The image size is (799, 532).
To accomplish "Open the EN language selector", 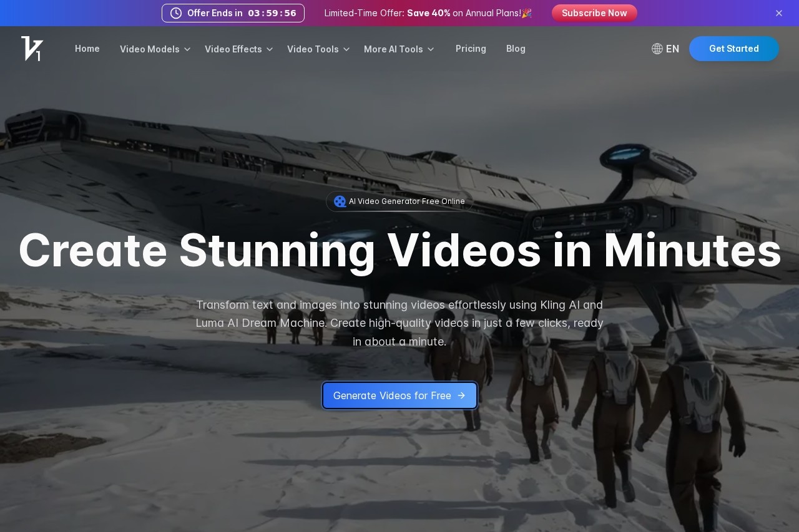I will coord(665,49).
